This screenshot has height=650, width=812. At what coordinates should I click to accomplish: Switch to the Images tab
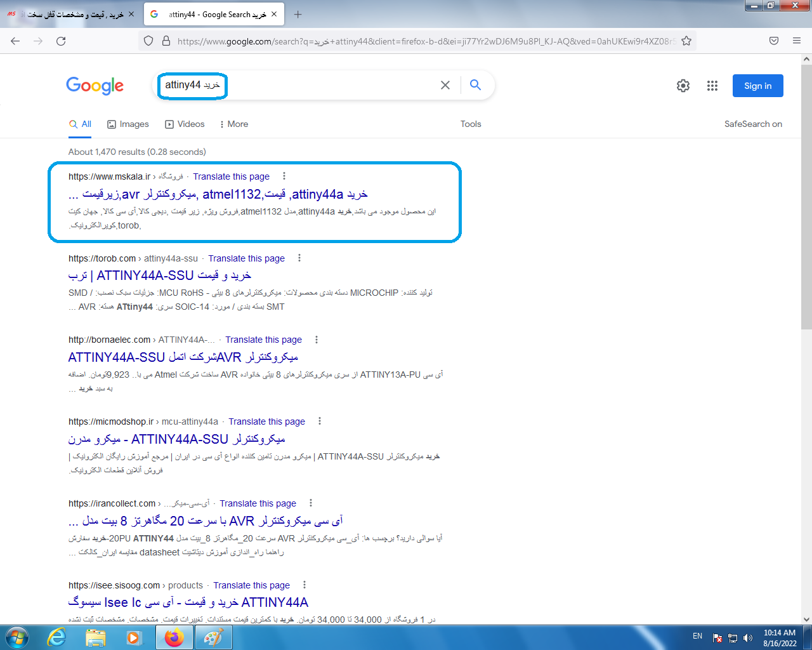pyautogui.click(x=128, y=124)
